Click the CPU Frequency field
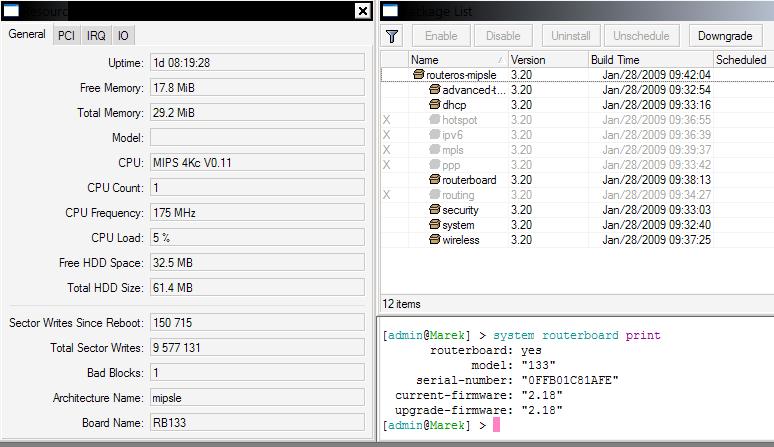 point(257,213)
